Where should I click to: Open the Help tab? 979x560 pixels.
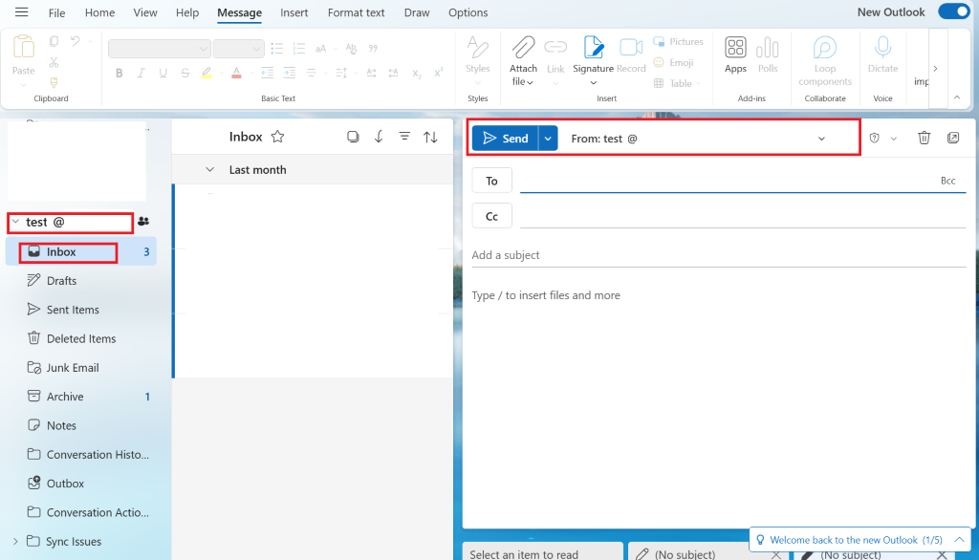pos(186,12)
